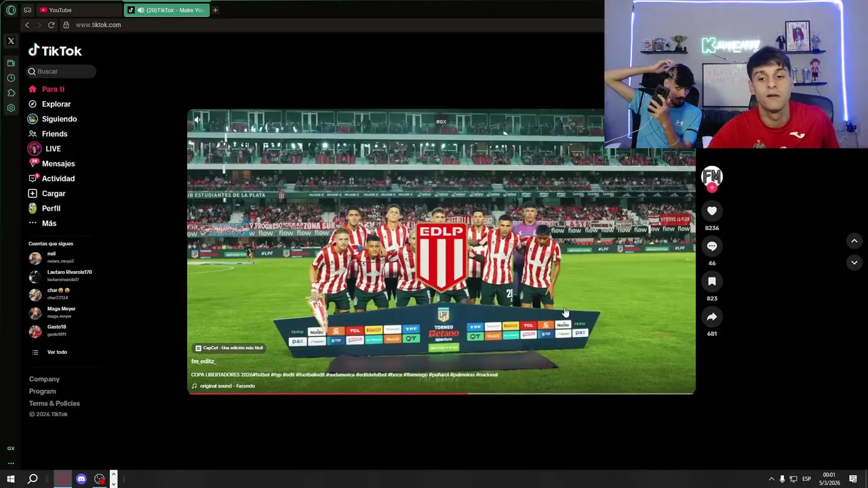Expand the Company footer section
The image size is (868, 488).
click(44, 380)
